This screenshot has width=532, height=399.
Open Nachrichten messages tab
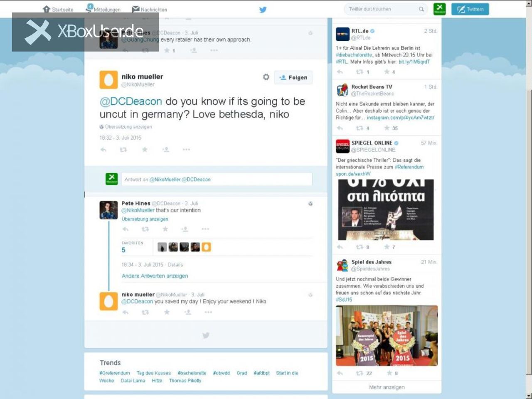[149, 9]
